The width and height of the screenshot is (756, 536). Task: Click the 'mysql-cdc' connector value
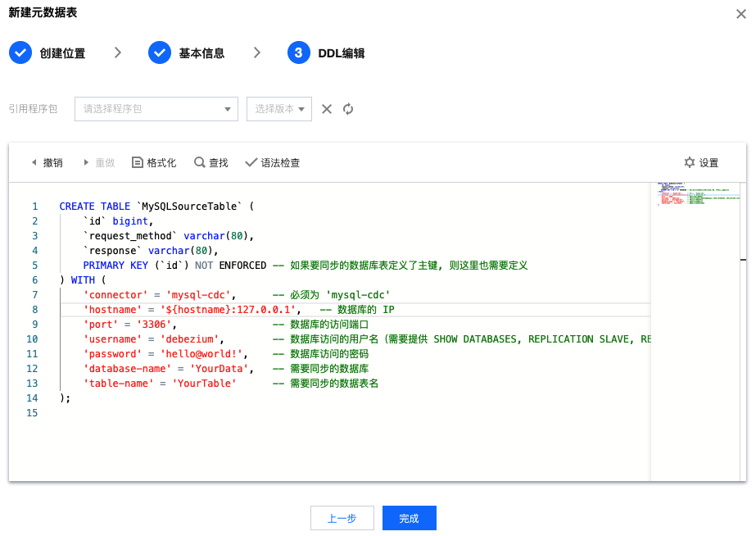click(x=198, y=295)
